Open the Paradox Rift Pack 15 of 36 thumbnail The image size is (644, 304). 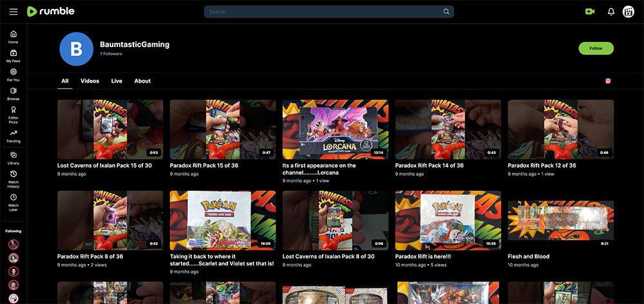(x=223, y=129)
